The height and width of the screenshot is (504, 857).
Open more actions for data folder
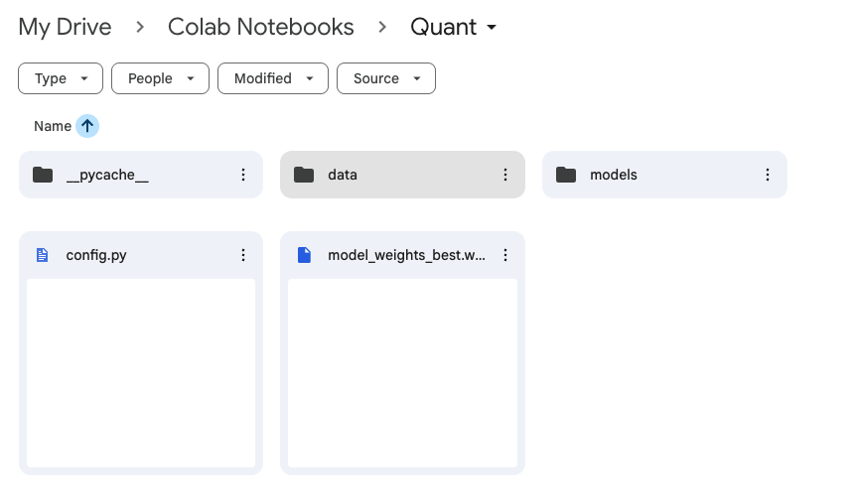click(x=505, y=175)
